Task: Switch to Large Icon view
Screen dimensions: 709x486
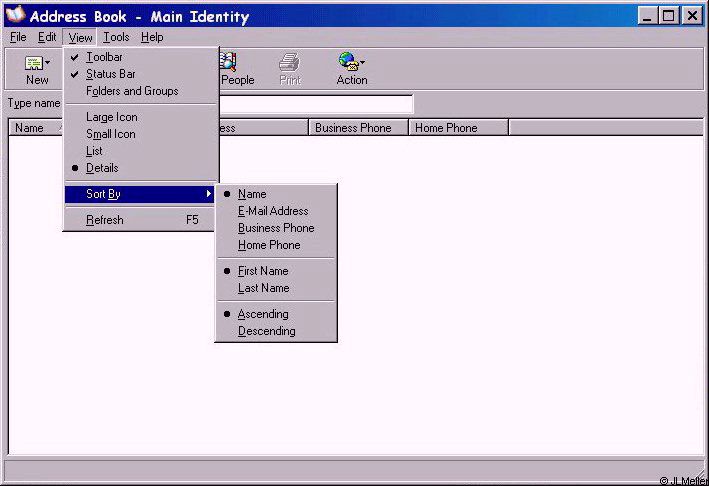Action: coord(111,117)
